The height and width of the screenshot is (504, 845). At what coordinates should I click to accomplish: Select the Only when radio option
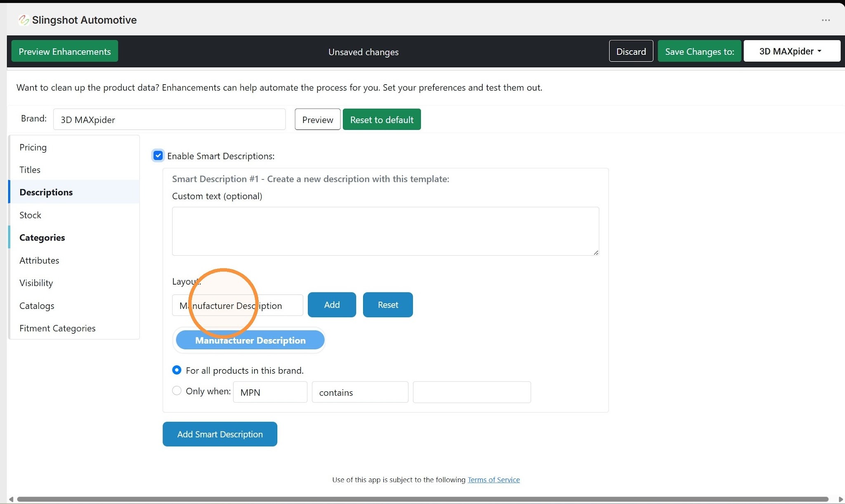coord(177,391)
